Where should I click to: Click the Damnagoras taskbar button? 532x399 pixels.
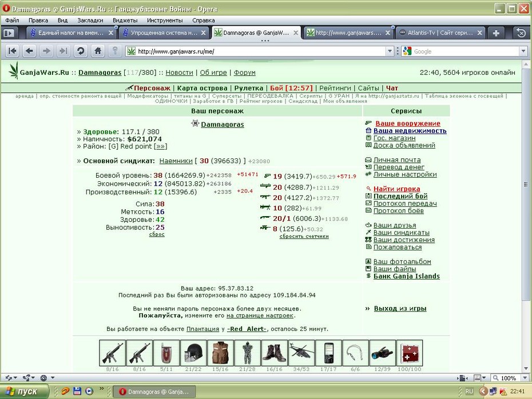(154, 392)
